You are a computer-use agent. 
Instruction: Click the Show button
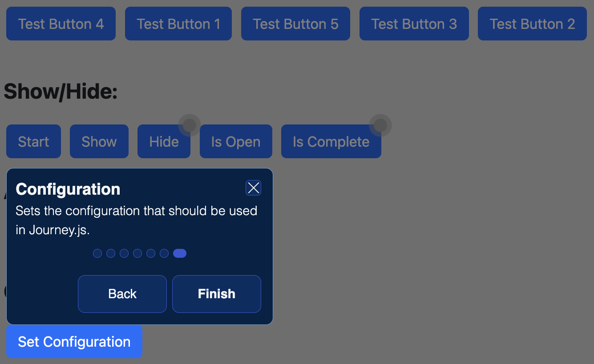pos(99,142)
